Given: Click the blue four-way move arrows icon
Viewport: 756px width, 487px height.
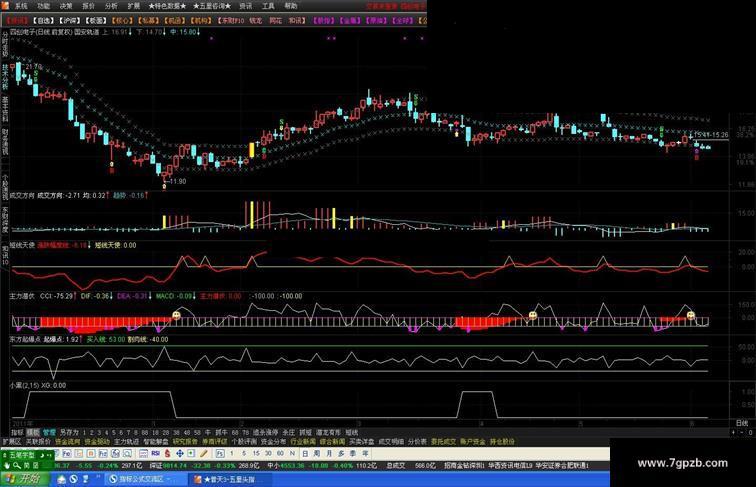Looking at the screenshot, I should 180,453.
